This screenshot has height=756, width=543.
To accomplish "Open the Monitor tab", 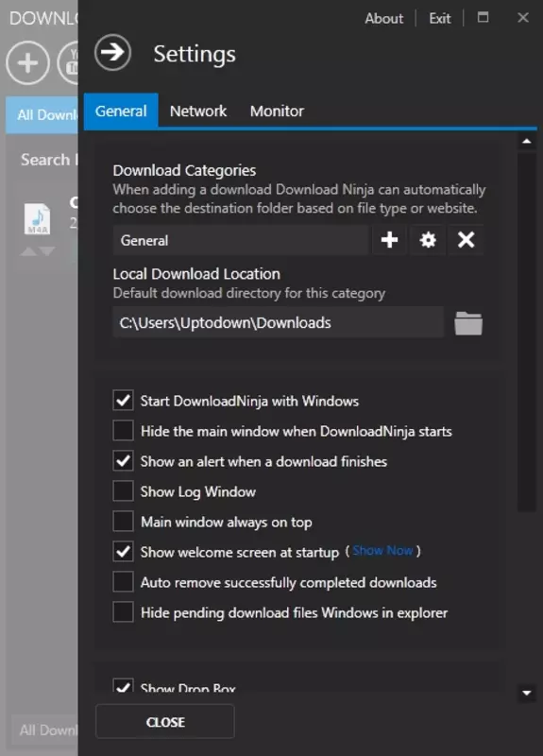I will click(x=277, y=111).
